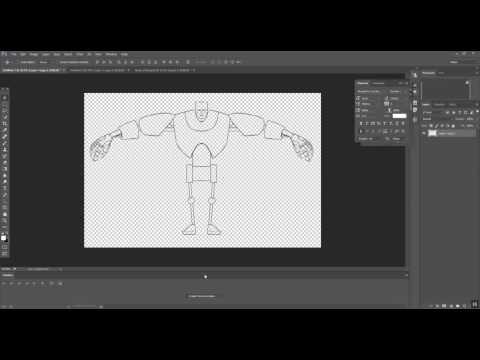Select the Lasso tool
This screenshot has height=360, width=480.
pos(5,111)
